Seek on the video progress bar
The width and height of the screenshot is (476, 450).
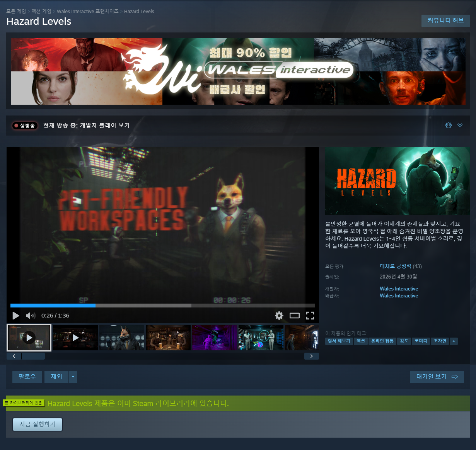[x=163, y=306]
